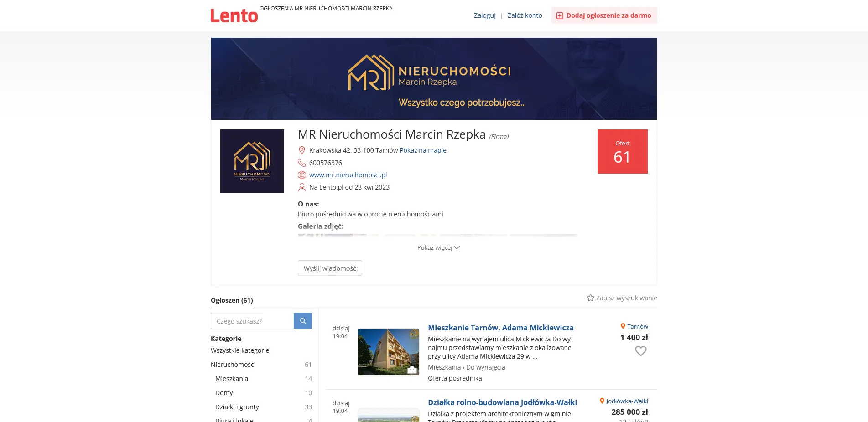Open Pokaż na mapie link

(423, 150)
